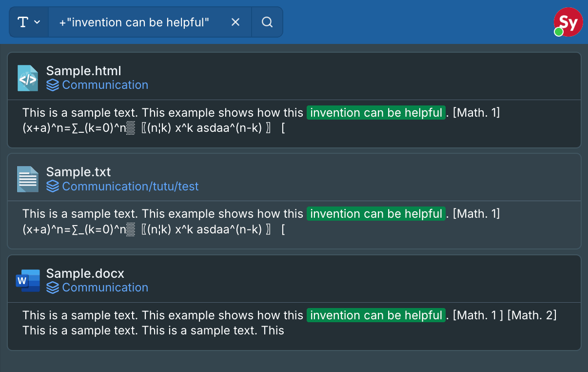
Task: Open the Sample.html result title
Action: [84, 71]
